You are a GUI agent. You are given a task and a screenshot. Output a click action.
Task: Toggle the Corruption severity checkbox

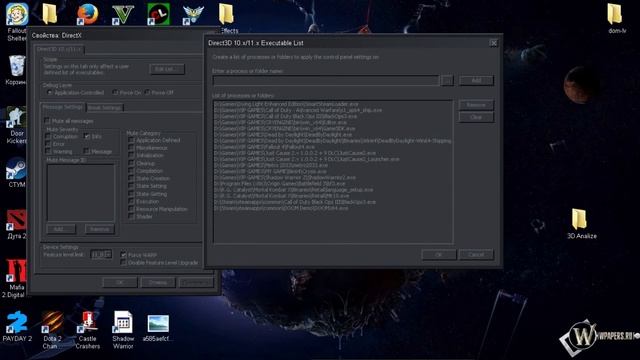(48, 136)
